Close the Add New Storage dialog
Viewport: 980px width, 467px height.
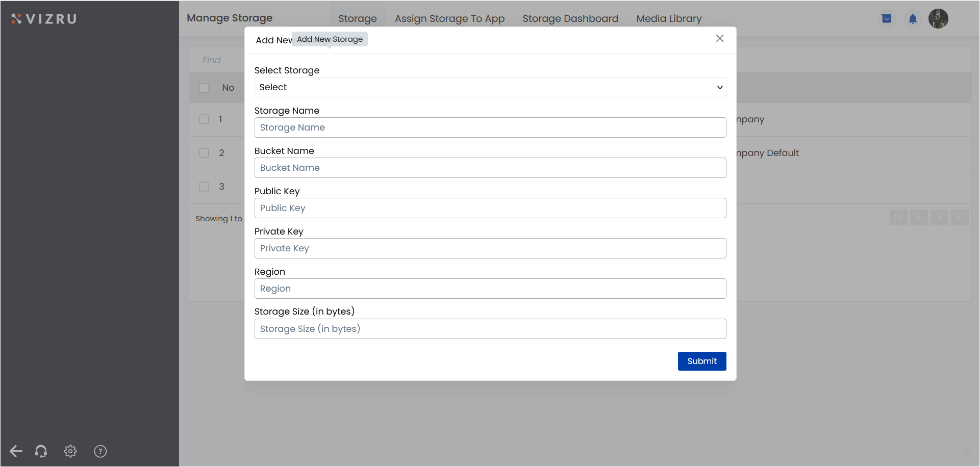(719, 39)
